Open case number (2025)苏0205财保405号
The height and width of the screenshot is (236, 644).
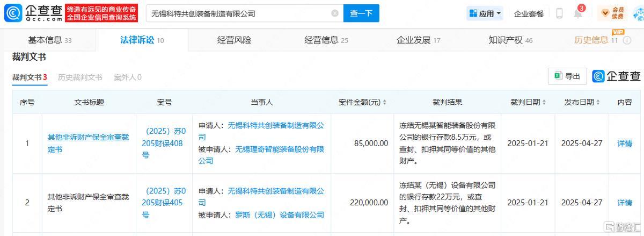(164, 203)
